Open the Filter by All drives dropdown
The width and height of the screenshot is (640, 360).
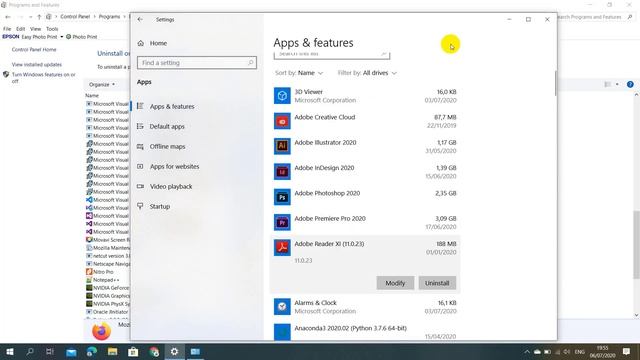[367, 73]
